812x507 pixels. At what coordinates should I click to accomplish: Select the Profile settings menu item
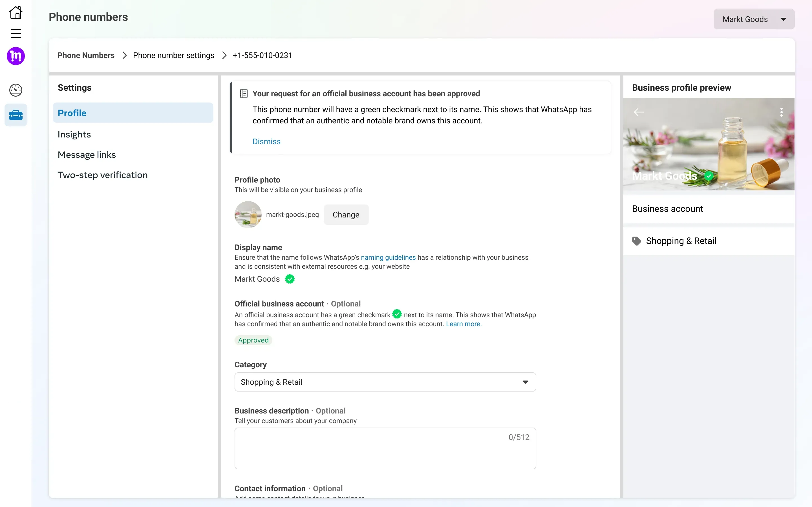point(72,113)
